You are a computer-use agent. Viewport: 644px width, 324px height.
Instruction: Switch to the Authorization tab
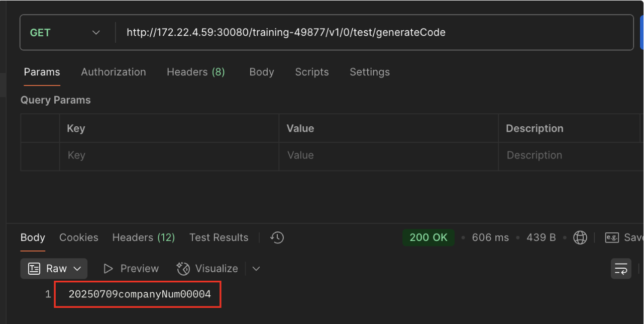click(114, 72)
